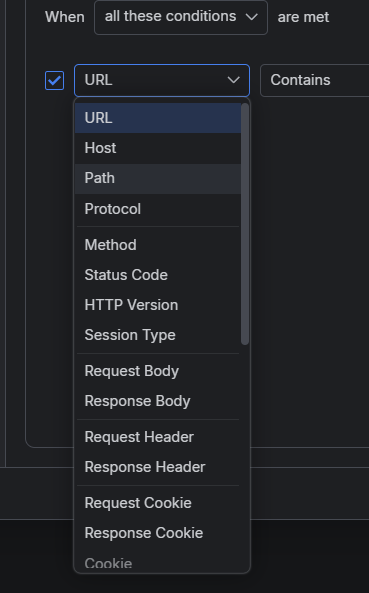Collapse the URL field type dropdown
The width and height of the screenshot is (369, 593).
click(x=162, y=80)
